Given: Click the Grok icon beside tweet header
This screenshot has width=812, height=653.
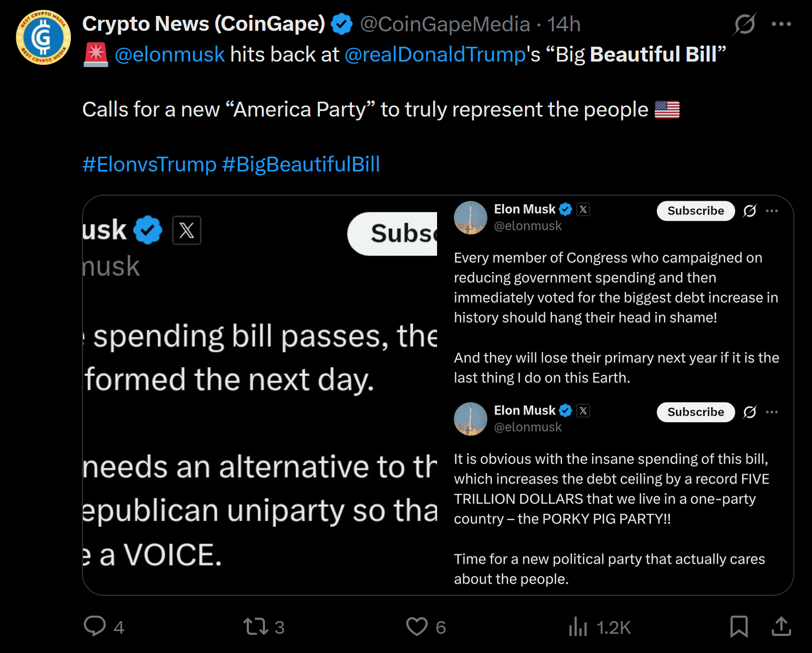Looking at the screenshot, I should click(745, 24).
